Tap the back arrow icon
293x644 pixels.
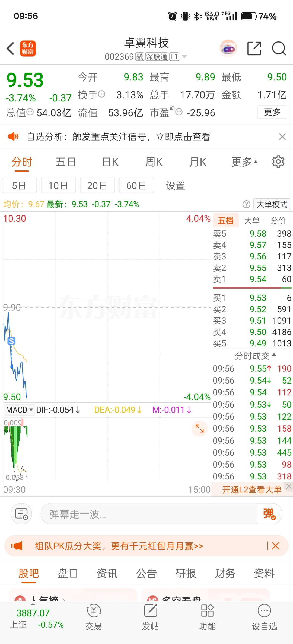pos(11,49)
